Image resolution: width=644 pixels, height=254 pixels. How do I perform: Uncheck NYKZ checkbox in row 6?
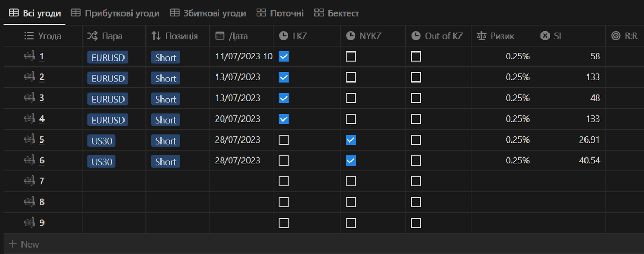point(350,160)
